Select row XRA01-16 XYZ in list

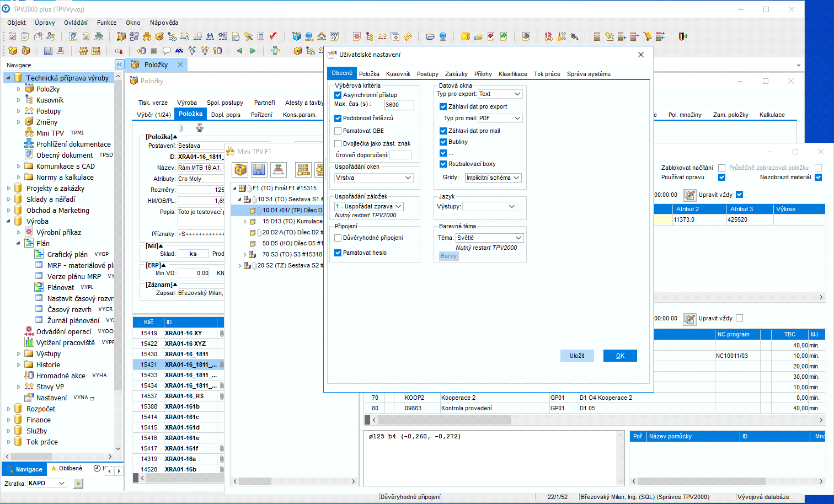point(178,344)
